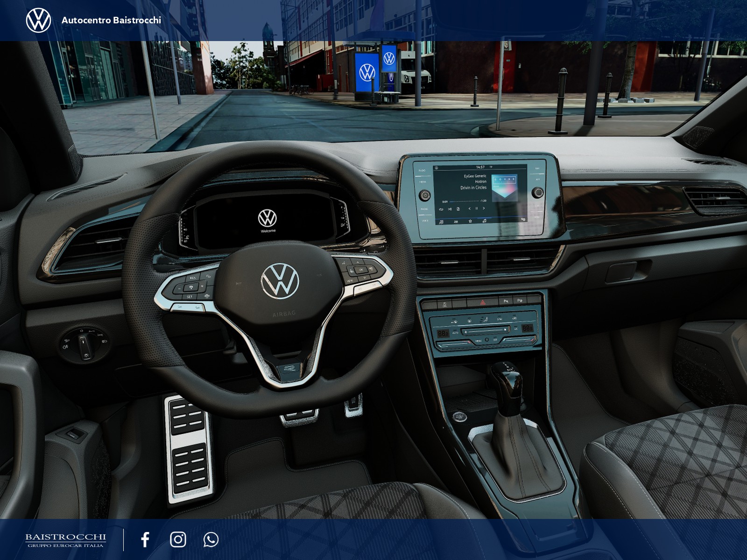747x560 pixels.
Task: Open the Facebook page icon
Action: 145,539
